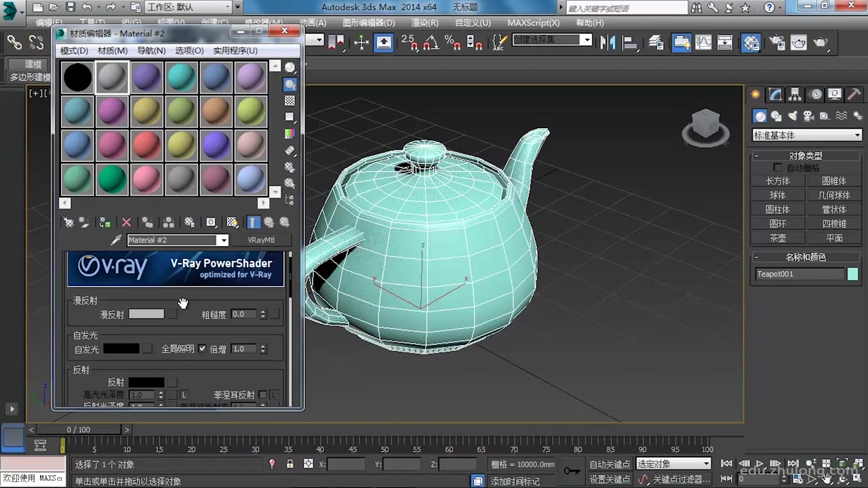Screen dimensions: 868x488
Task: Open the 导航(N) menu in Material Editor
Action: coord(151,51)
